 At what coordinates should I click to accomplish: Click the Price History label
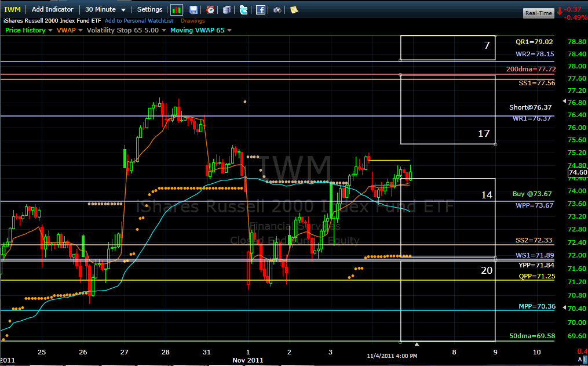pos(25,30)
